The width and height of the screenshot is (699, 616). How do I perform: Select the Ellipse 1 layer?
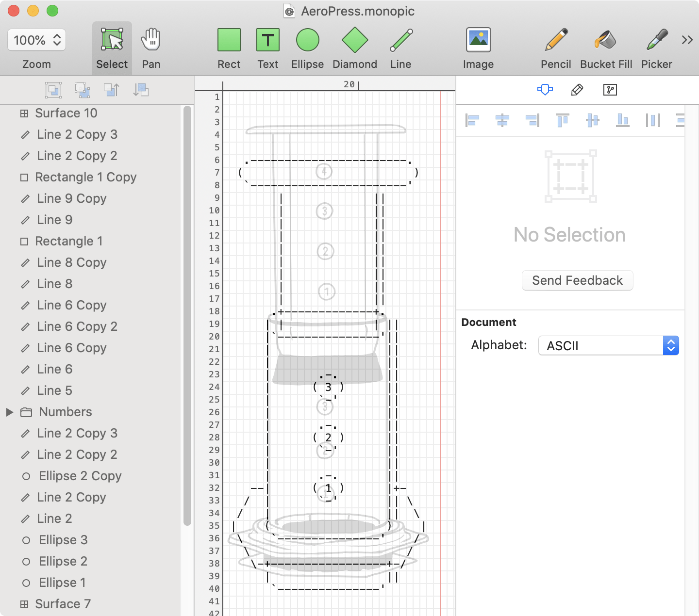pyautogui.click(x=91, y=583)
